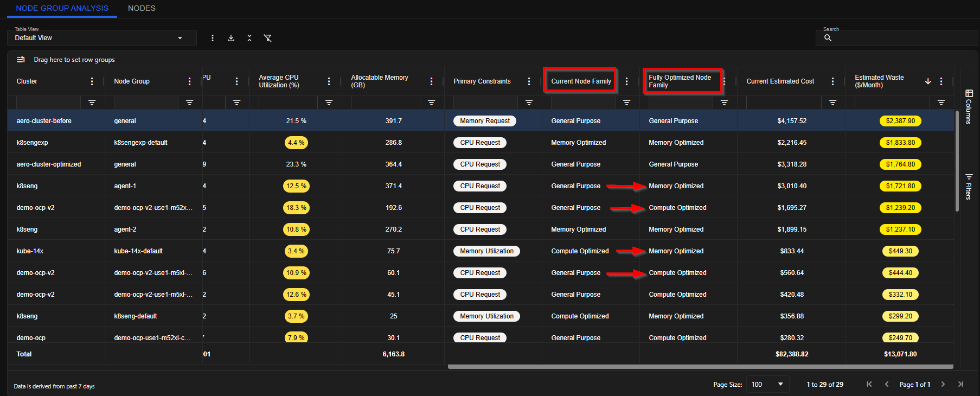Open filter for Current Estimated Cost column
This screenshot has height=396, width=980.
click(832, 103)
